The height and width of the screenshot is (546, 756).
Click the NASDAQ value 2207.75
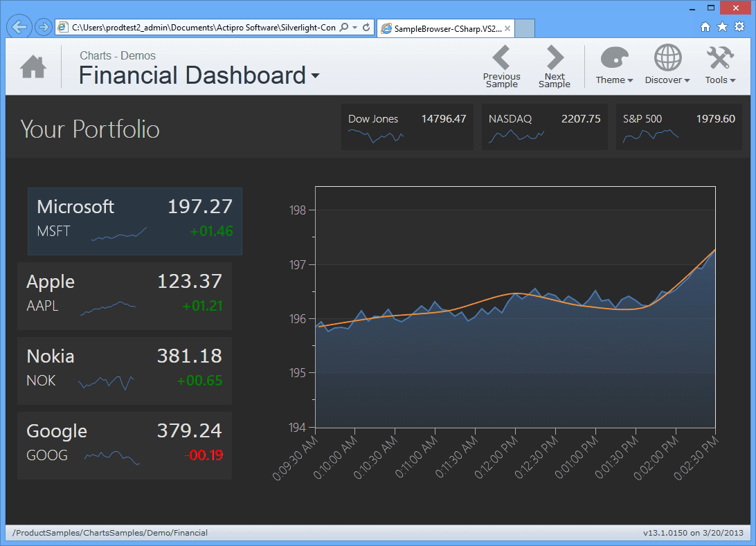[581, 118]
